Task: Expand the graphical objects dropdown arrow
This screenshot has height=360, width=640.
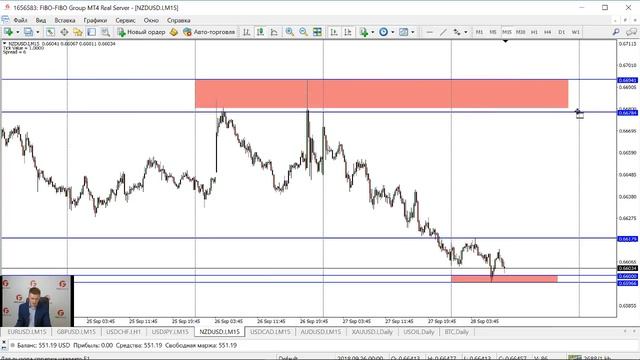Action: (466, 32)
